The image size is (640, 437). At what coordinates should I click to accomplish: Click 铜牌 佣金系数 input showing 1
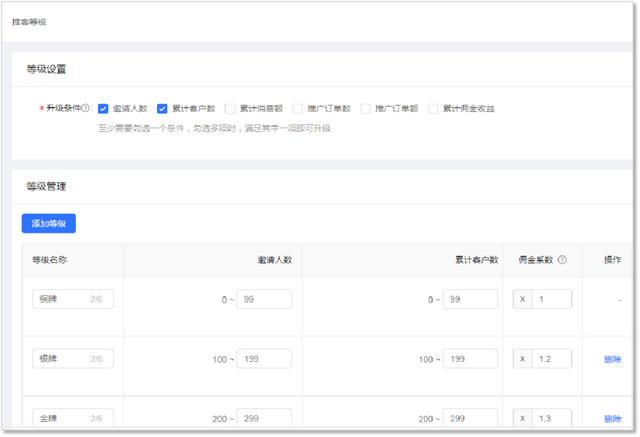[551, 299]
